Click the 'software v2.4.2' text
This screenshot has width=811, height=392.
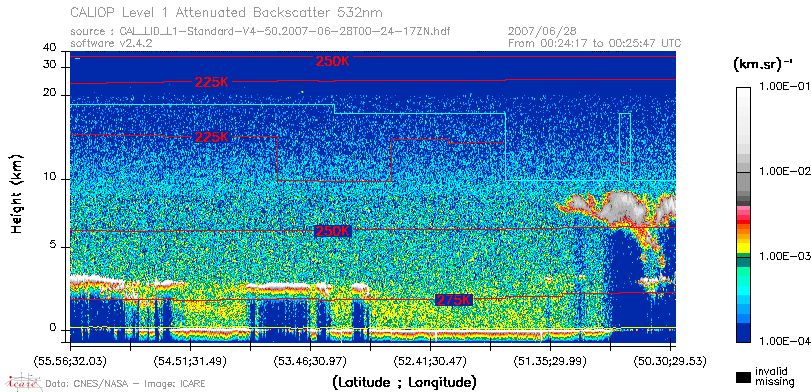(x=111, y=43)
